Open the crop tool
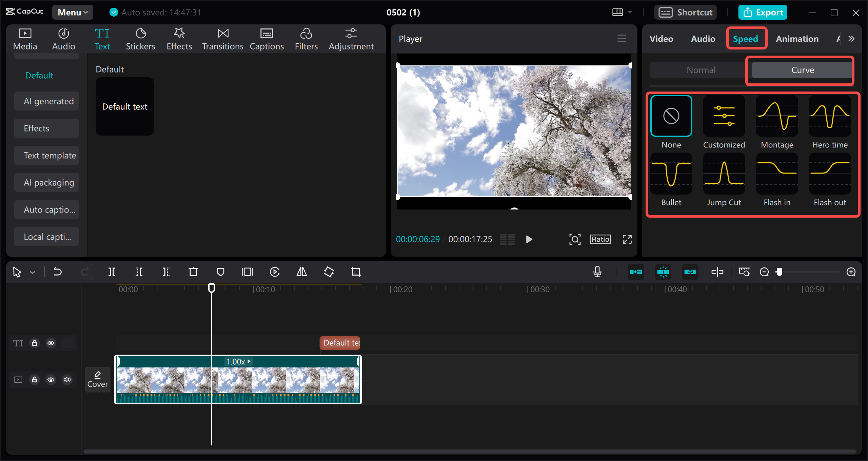The image size is (868, 461). [355, 272]
